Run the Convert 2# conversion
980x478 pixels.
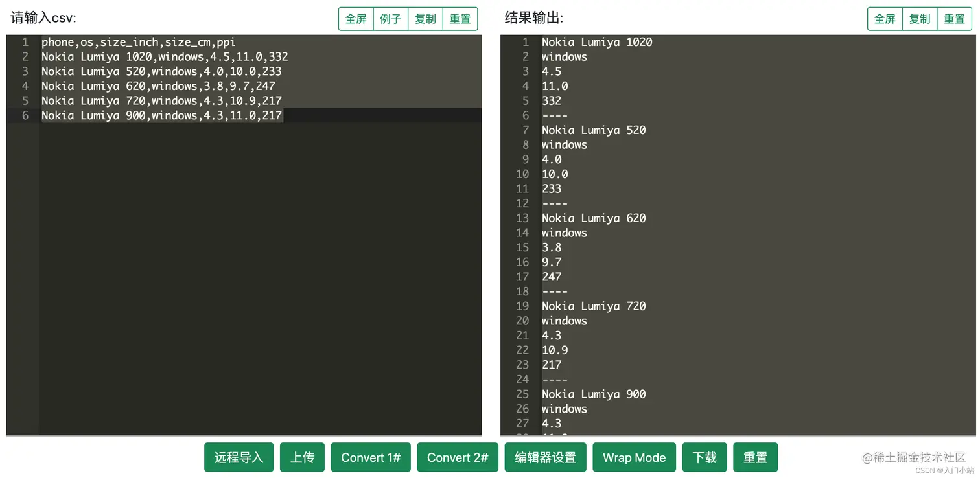pyautogui.click(x=458, y=457)
